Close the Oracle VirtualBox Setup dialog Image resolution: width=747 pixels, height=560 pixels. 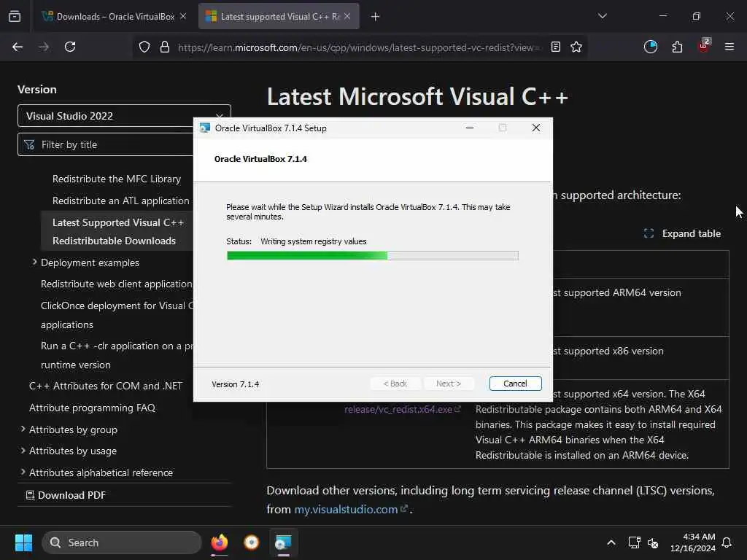(536, 128)
